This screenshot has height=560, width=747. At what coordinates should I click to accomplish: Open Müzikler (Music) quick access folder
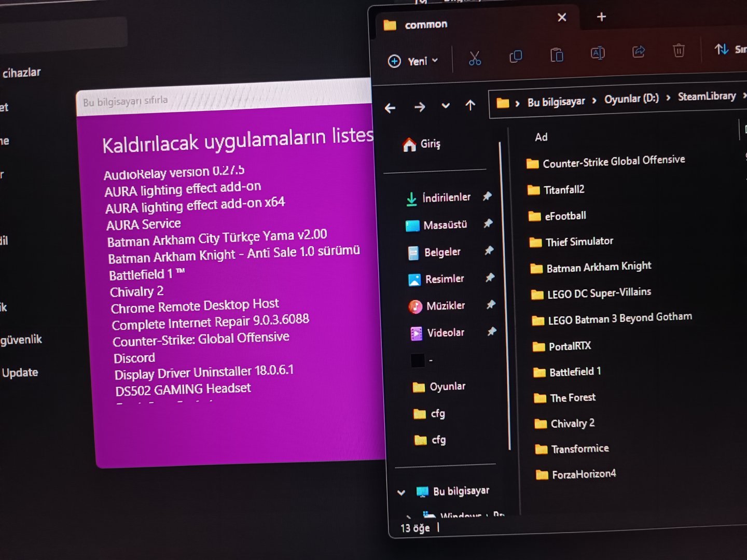[437, 306]
